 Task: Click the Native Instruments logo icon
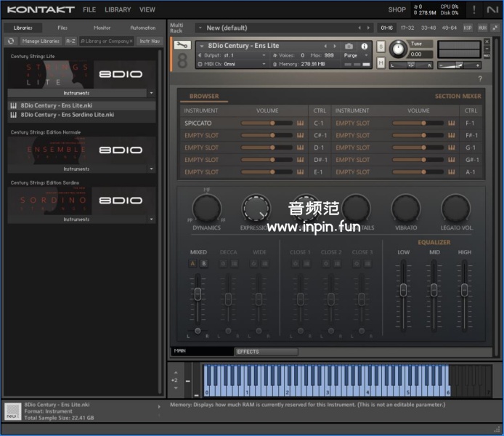click(x=492, y=9)
